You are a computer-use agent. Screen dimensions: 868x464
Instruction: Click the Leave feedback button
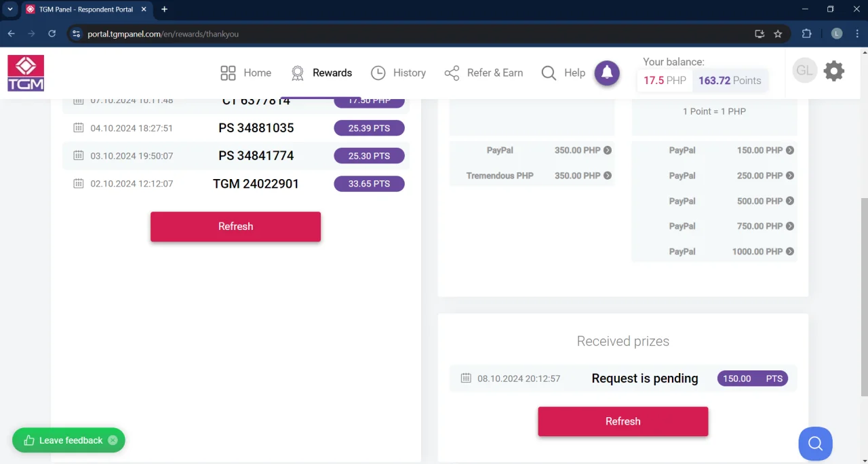(x=68, y=440)
